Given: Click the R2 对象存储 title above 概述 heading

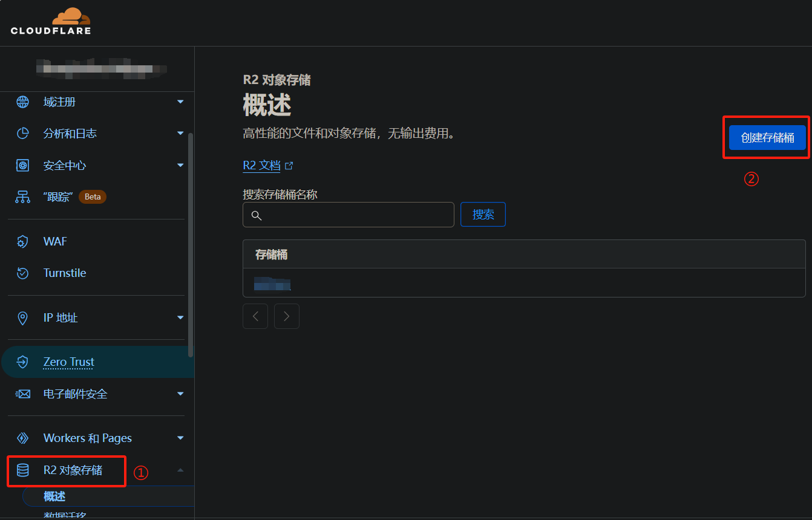Looking at the screenshot, I should click(277, 80).
